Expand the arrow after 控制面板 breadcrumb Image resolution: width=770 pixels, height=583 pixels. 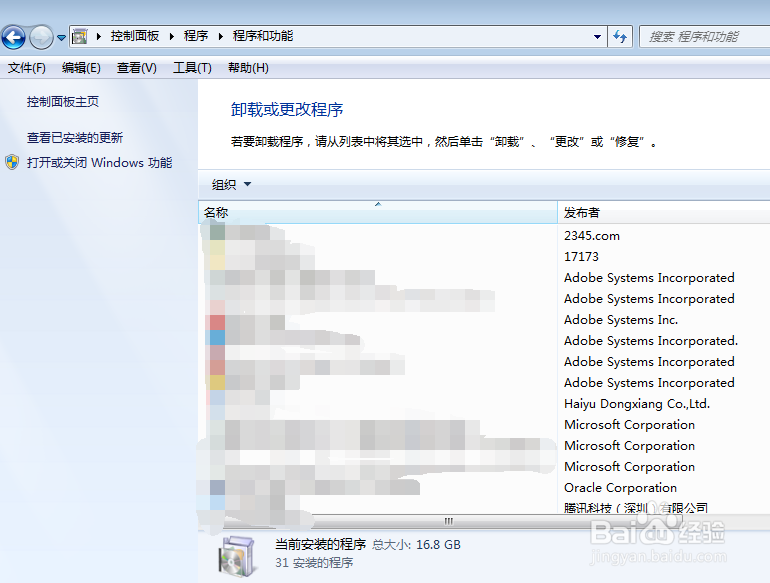(172, 36)
